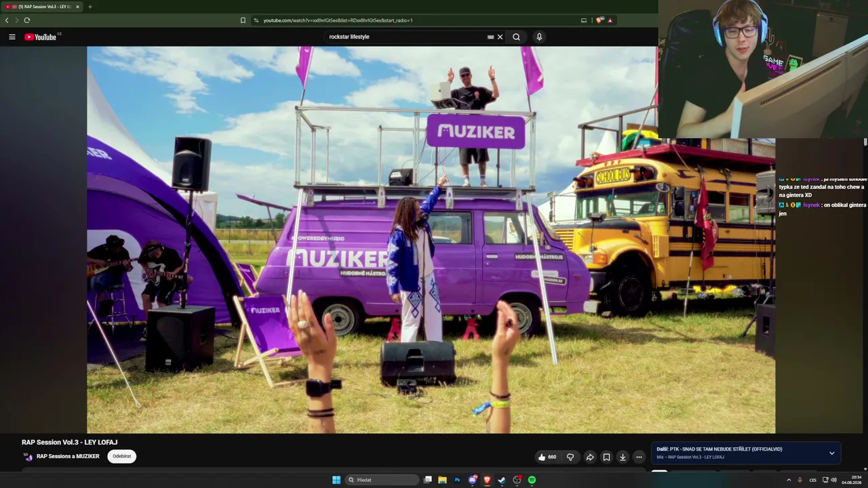Open Spotify from the taskbar
This screenshot has width=868, height=488.
click(x=532, y=480)
